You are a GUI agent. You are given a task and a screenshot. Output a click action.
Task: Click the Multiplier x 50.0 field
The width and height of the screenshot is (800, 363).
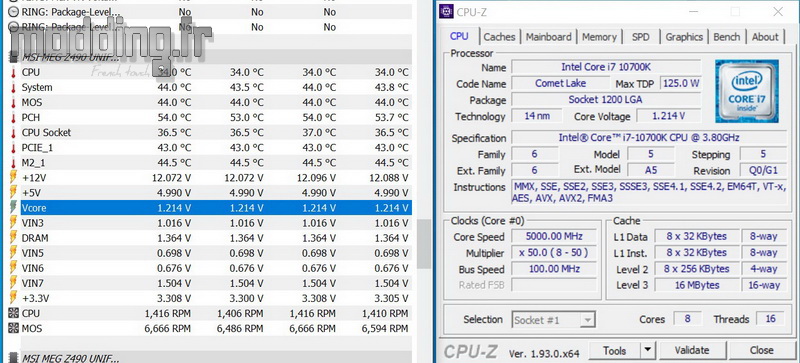(x=554, y=253)
